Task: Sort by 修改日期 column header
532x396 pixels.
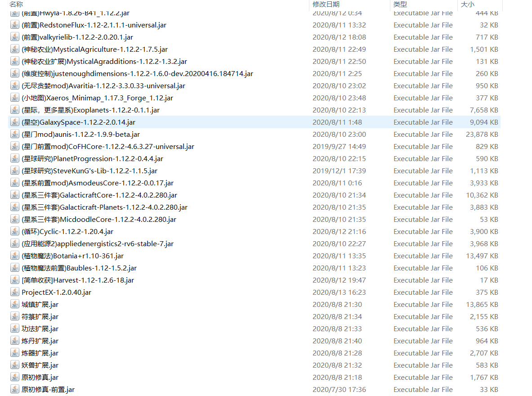Action: (326, 4)
